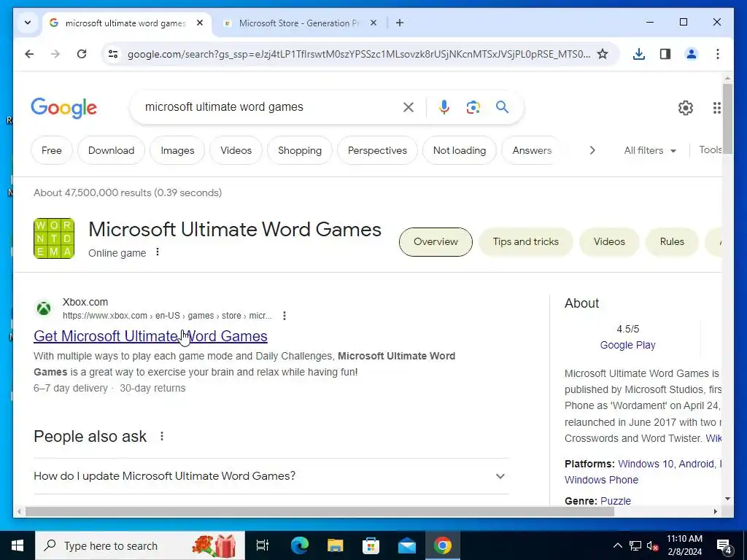Open People also ask options menu

(162, 436)
